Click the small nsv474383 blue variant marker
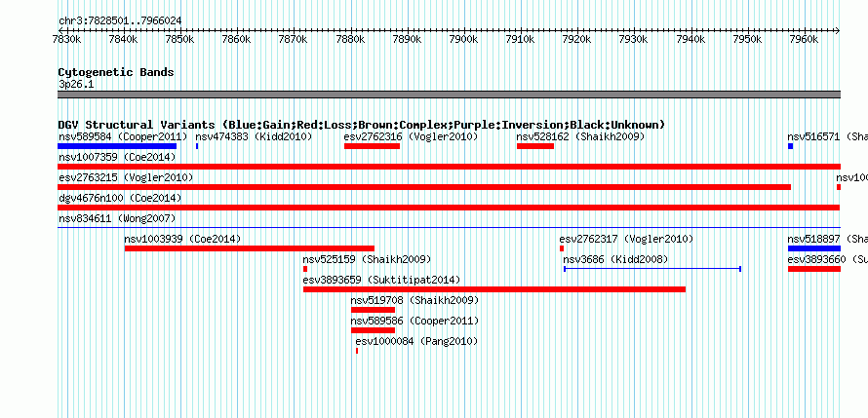The width and height of the screenshot is (868, 418). click(197, 146)
